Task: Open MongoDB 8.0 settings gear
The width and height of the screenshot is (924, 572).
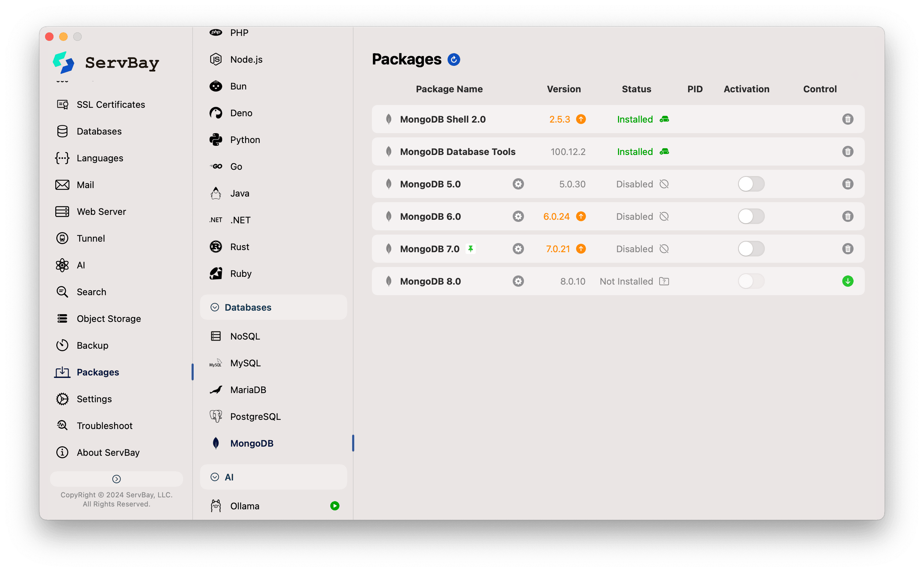Action: coord(518,281)
